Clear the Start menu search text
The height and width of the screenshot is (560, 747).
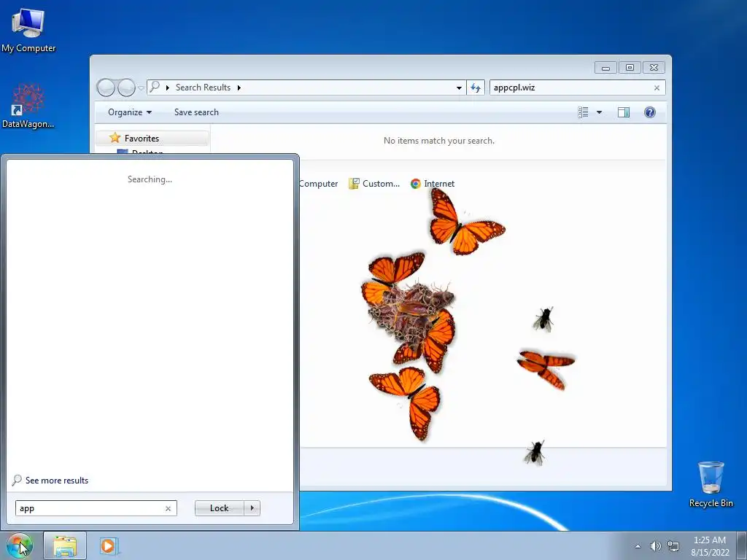tap(169, 508)
